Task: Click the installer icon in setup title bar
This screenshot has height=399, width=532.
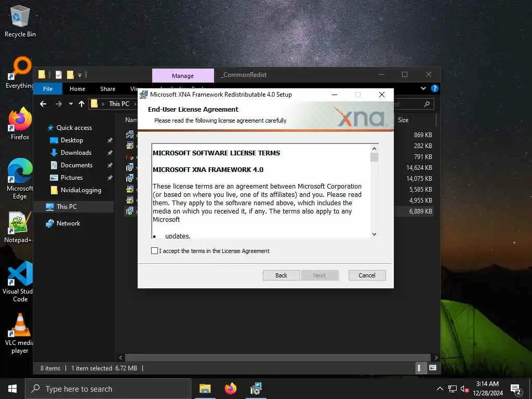Action: (144, 95)
